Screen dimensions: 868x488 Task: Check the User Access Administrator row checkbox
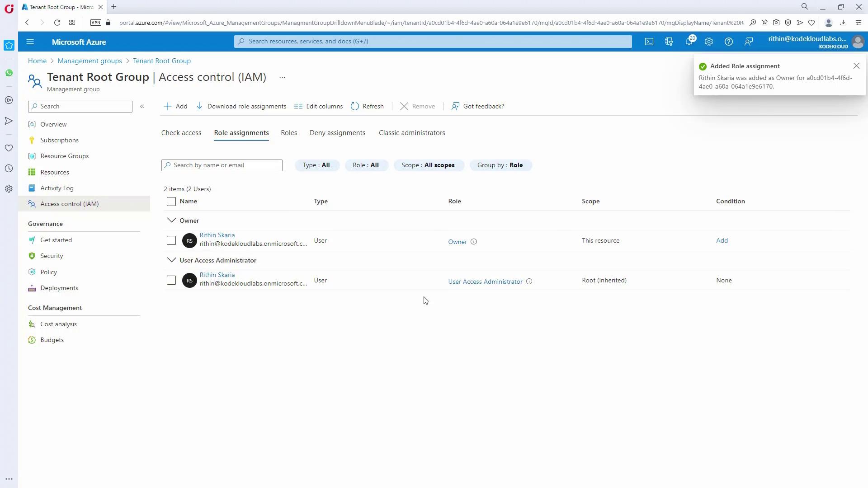tap(171, 280)
